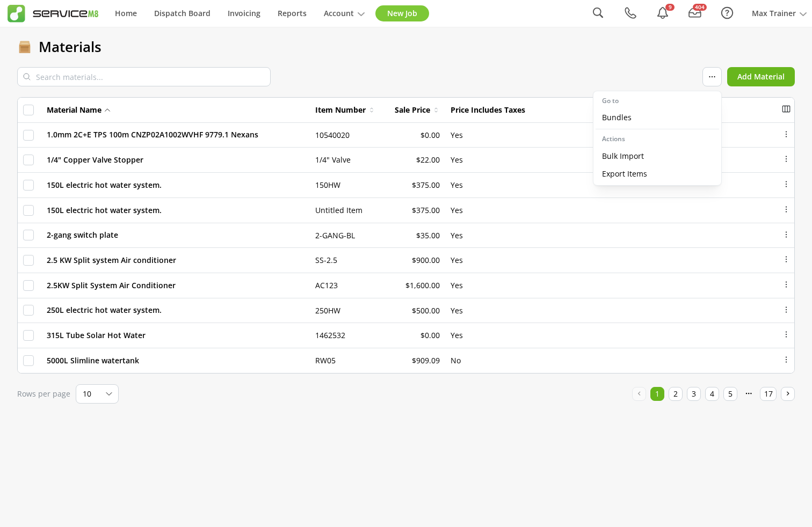Click item number 10540020
Viewport: 812px width, 527px height.
[332, 135]
